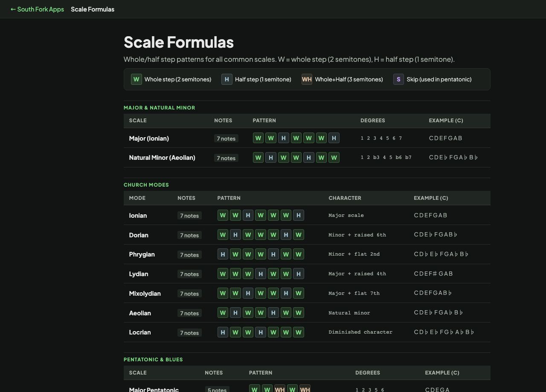546x392 pixels.
Task: Click the last W step in Phrygian pattern
Action: [x=299, y=254]
